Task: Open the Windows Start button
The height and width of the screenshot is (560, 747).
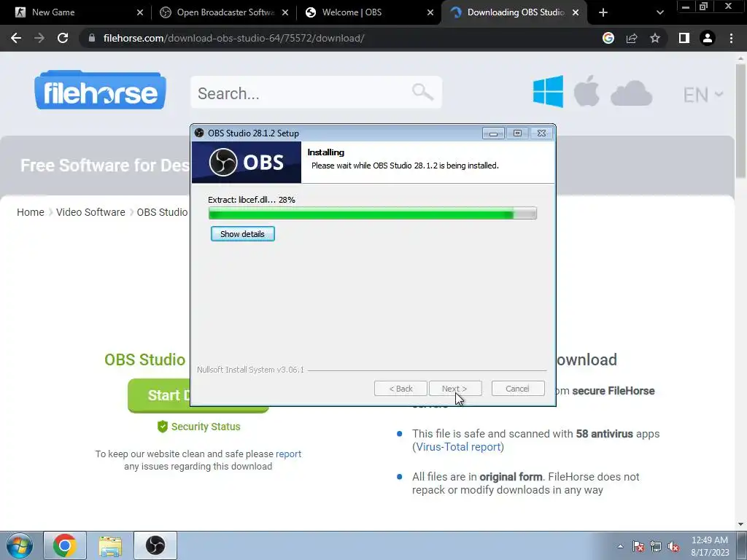Action: tap(19, 545)
